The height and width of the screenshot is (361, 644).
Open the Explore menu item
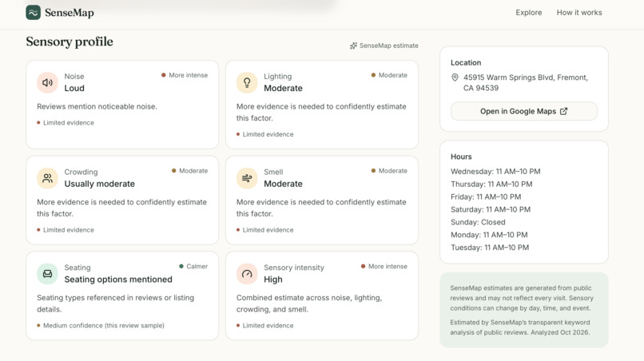point(529,12)
